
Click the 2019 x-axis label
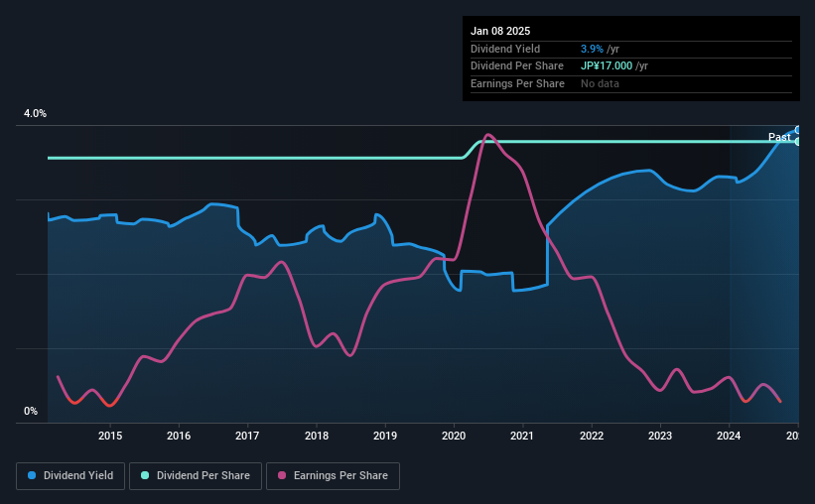(x=385, y=436)
